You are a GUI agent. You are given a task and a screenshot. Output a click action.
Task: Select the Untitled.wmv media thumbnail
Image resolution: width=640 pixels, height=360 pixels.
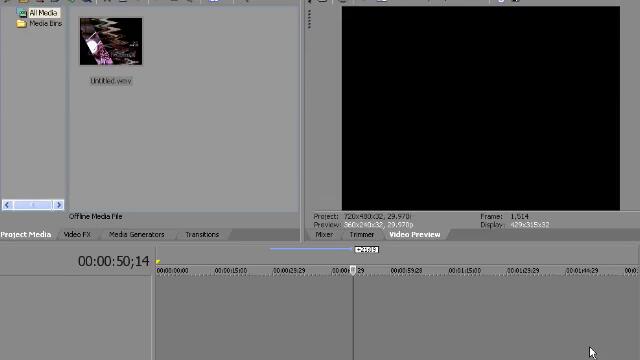pos(111,41)
